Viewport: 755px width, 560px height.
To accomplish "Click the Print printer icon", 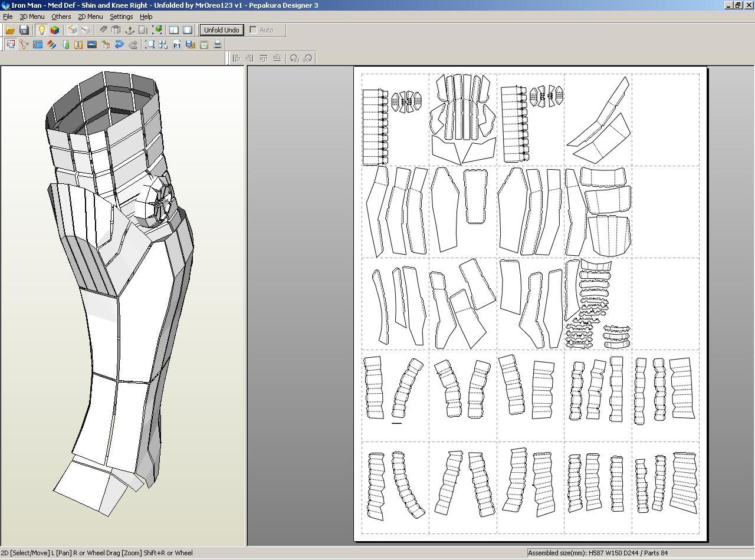I will pyautogui.click(x=218, y=44).
